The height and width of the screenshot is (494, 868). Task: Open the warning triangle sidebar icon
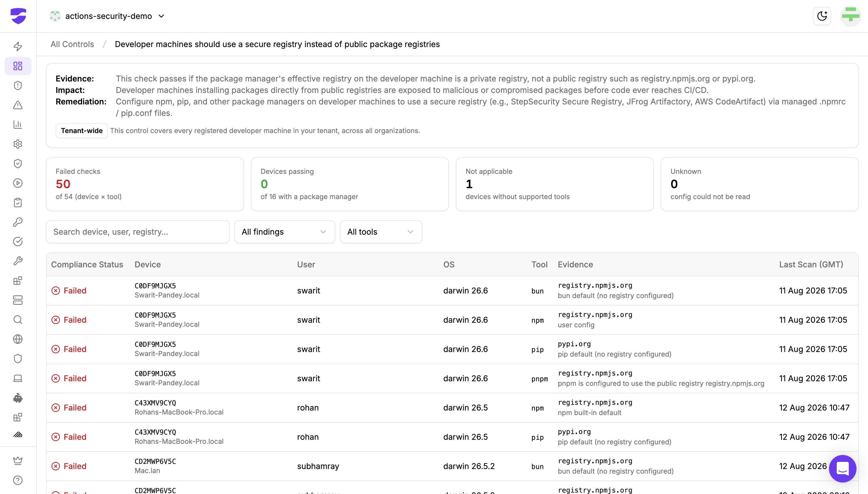point(18,105)
